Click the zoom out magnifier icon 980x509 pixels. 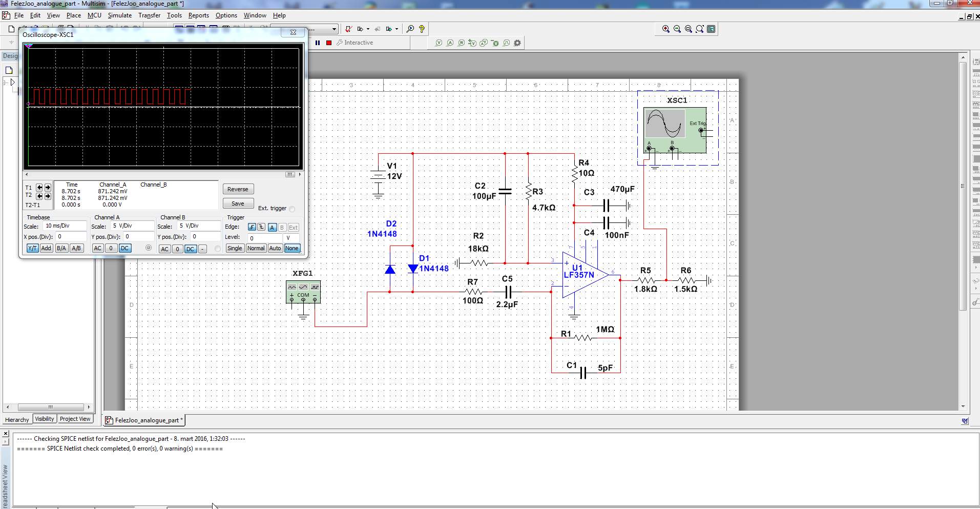(677, 29)
